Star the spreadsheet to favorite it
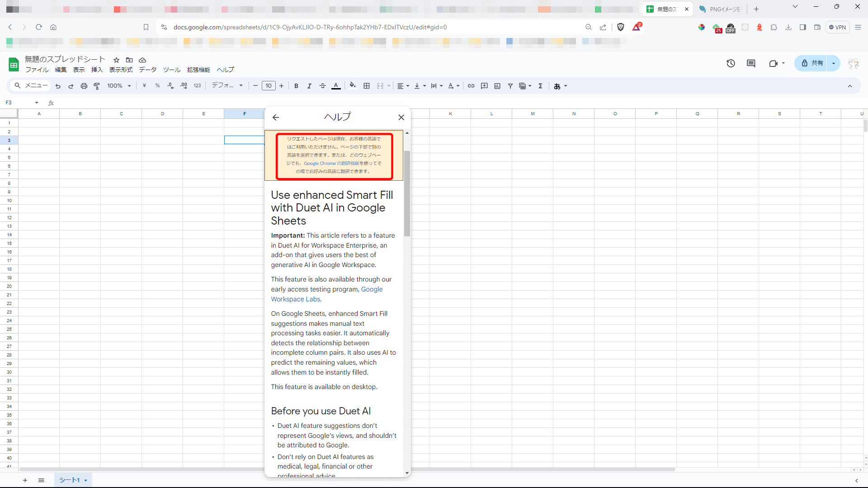Image resolution: width=868 pixels, height=488 pixels. [116, 60]
